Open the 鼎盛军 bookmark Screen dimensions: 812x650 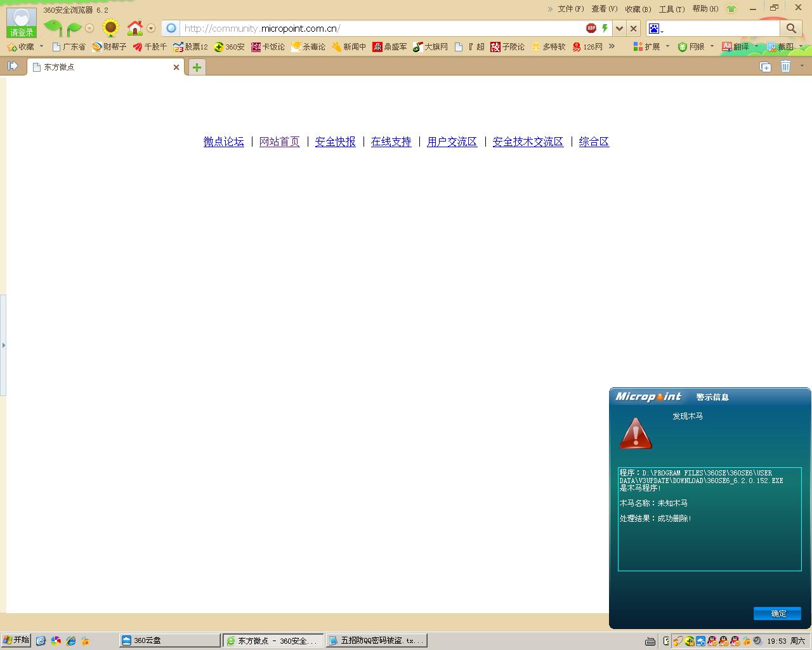tap(390, 47)
